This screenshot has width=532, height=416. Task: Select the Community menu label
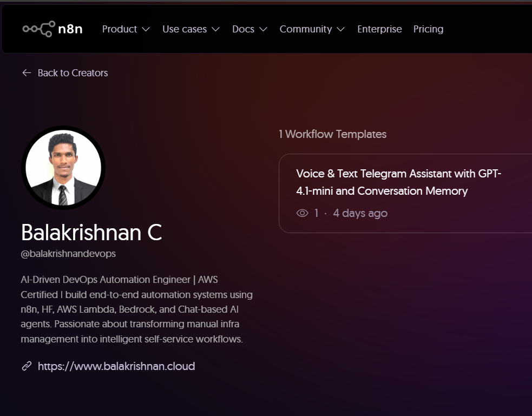[305, 29]
